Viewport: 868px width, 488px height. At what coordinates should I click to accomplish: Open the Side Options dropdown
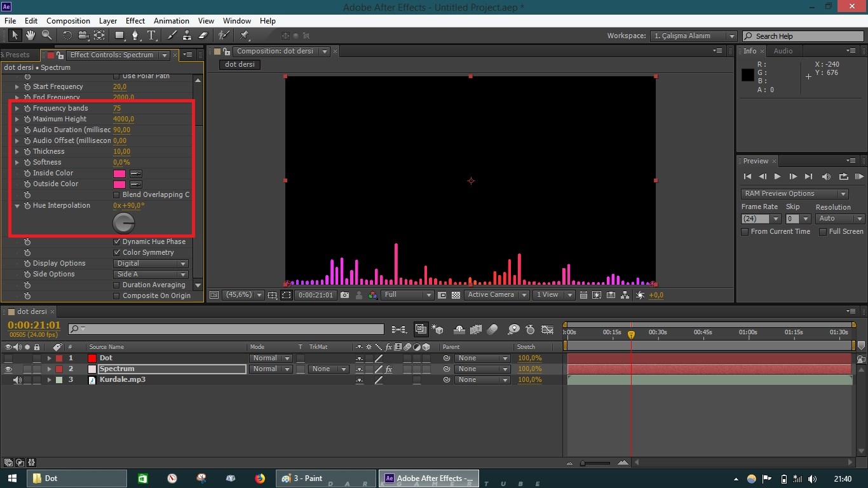click(x=151, y=274)
